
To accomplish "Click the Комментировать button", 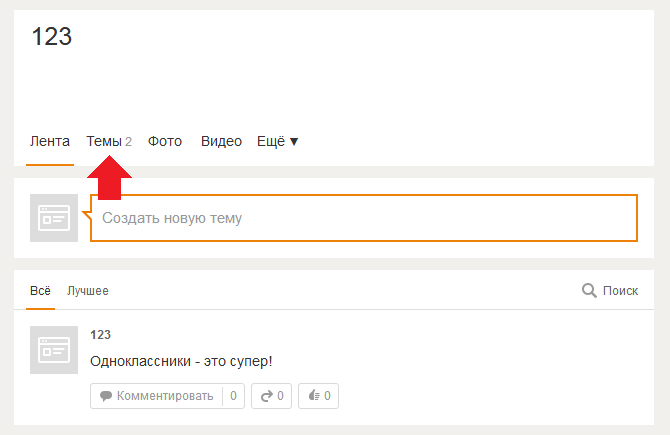I will 156,396.
